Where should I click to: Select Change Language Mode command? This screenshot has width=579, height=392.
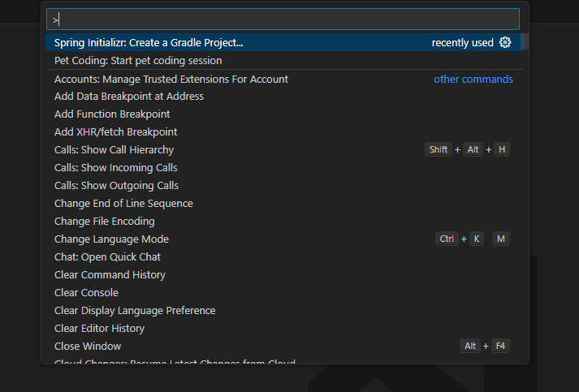pyautogui.click(x=284, y=239)
